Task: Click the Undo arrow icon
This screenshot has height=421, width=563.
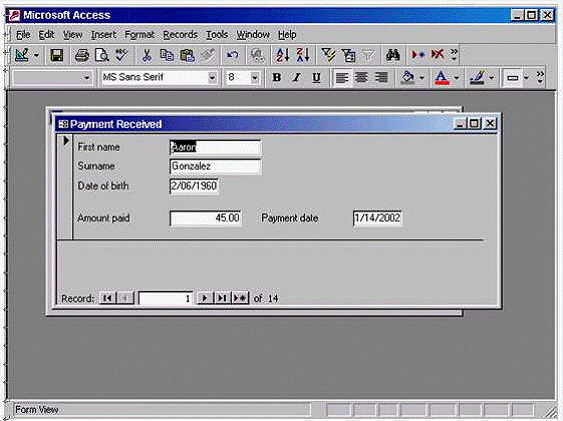Action: [232, 55]
